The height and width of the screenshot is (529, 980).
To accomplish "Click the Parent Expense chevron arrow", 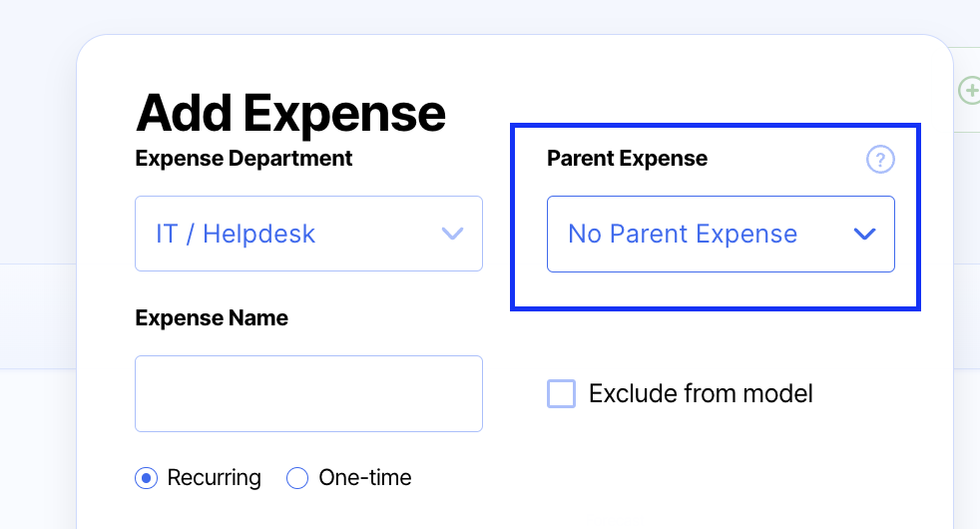I will 864,234.
